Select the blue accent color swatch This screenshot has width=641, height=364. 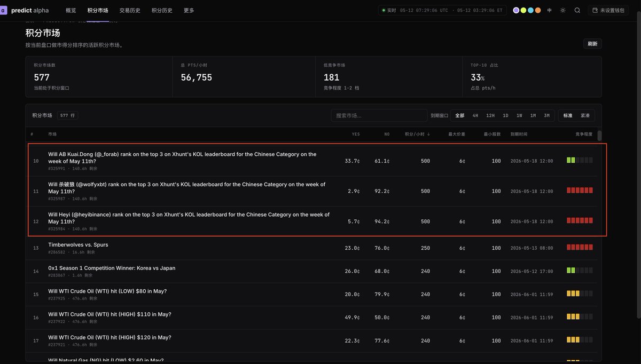pos(530,10)
